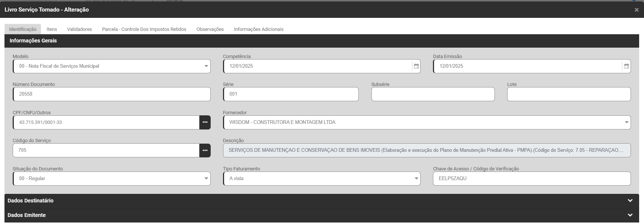This screenshot has width=644, height=224.
Task: Click the Número Documento input field
Action: click(111, 94)
